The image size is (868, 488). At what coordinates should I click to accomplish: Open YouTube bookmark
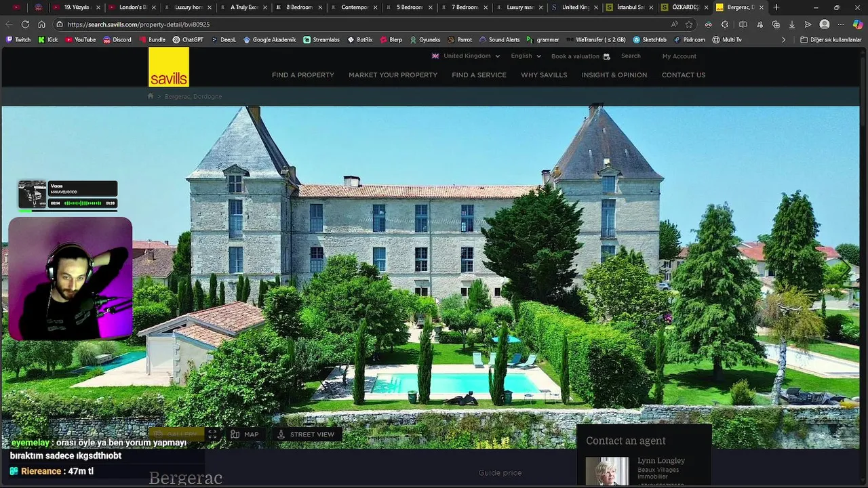tap(81, 40)
